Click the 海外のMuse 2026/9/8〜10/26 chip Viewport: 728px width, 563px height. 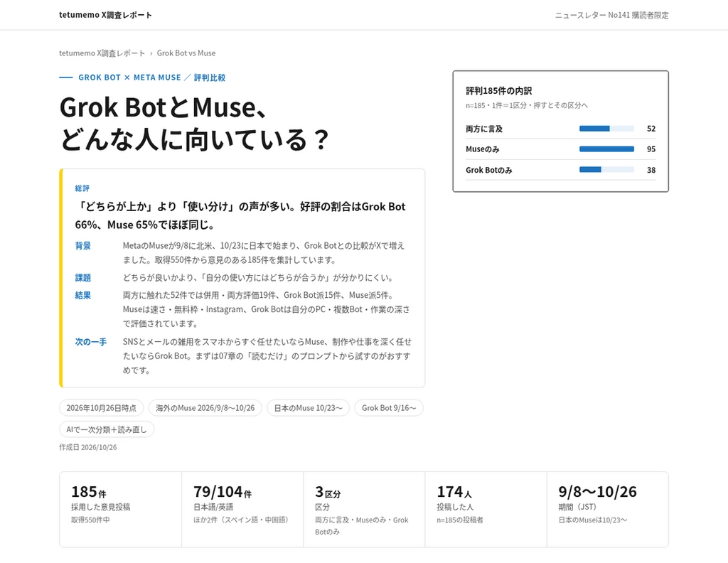[x=205, y=408]
